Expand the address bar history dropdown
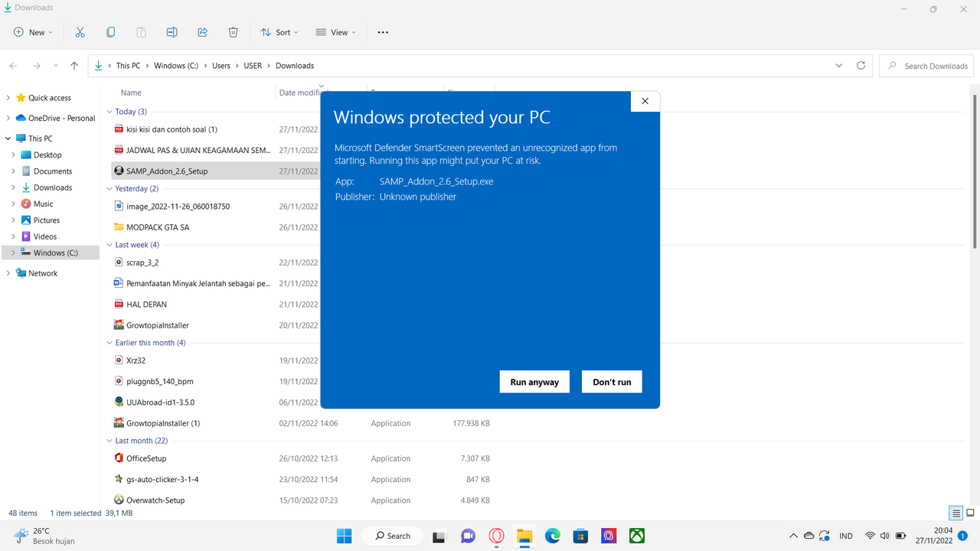The width and height of the screenshot is (980, 551). 840,66
